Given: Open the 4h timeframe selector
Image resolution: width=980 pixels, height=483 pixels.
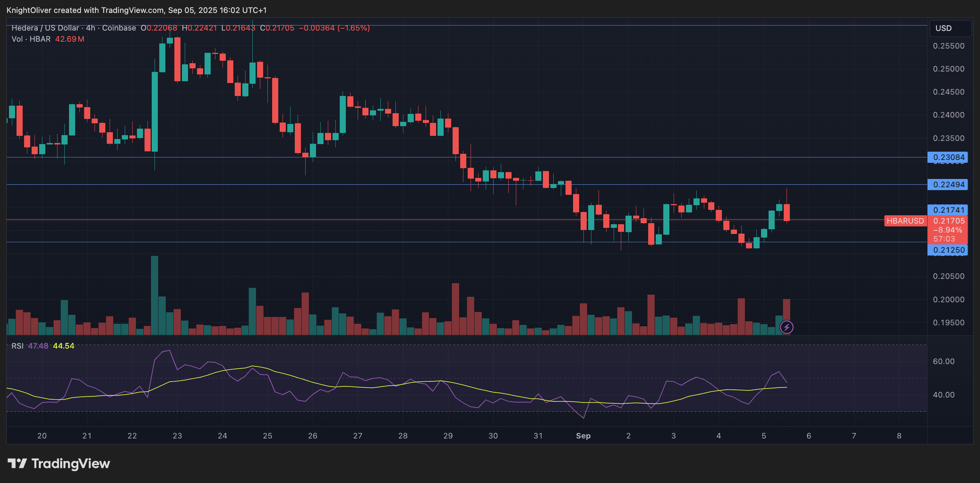Looking at the screenshot, I should (91, 28).
